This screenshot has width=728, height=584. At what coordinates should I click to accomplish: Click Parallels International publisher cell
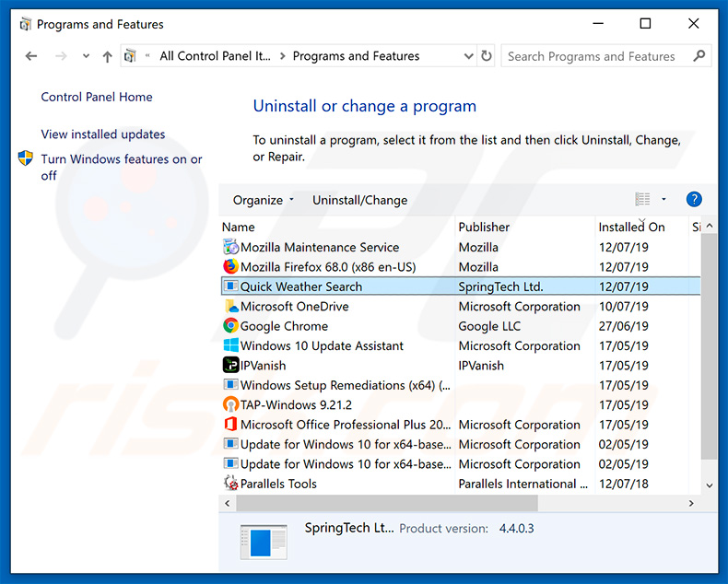523,484
